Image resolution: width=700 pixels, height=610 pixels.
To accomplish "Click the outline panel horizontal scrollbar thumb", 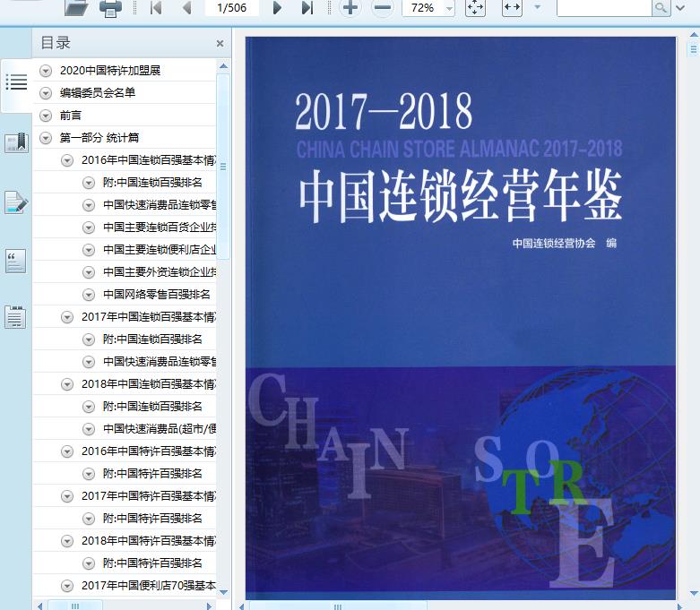I will click(75, 606).
